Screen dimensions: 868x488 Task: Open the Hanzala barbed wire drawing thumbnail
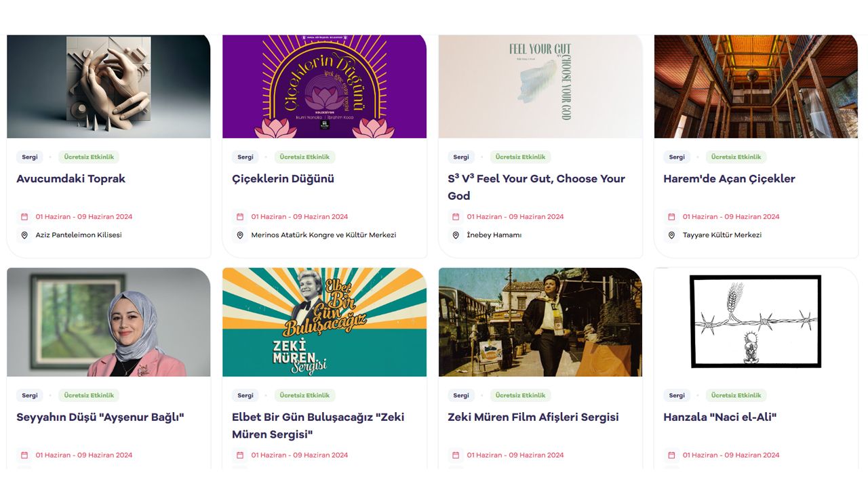pos(755,322)
